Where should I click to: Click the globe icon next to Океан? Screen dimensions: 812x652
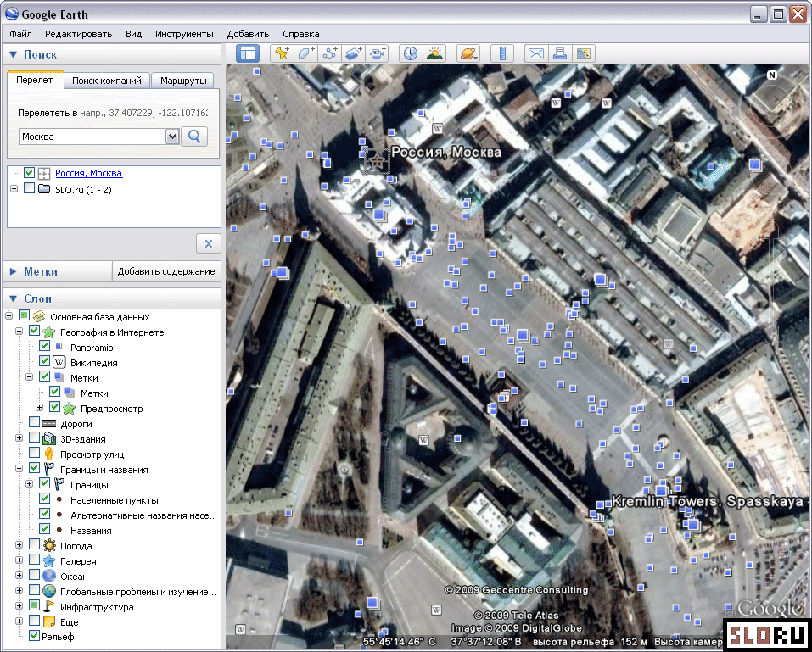[49, 576]
